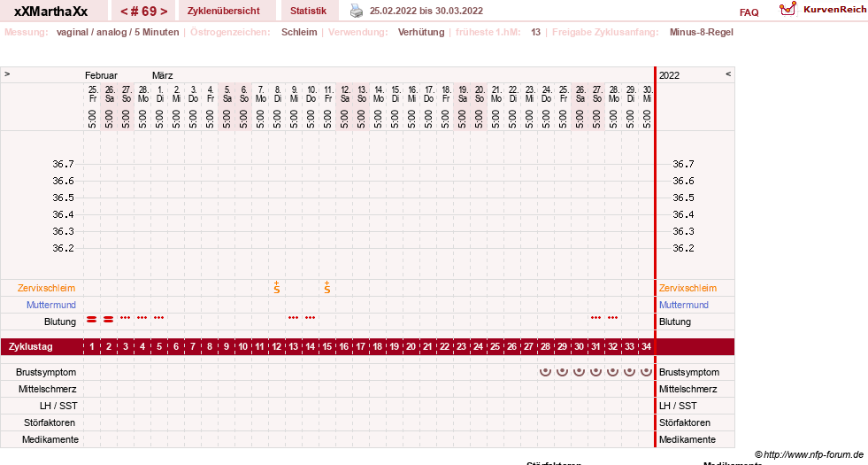The height and width of the screenshot is (465, 868).
Task: Click the spotting dots on cycle day 14
Action: coord(310,318)
